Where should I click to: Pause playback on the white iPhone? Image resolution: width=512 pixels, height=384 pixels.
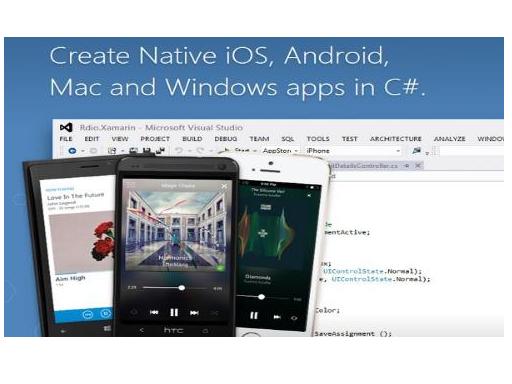[254, 315]
